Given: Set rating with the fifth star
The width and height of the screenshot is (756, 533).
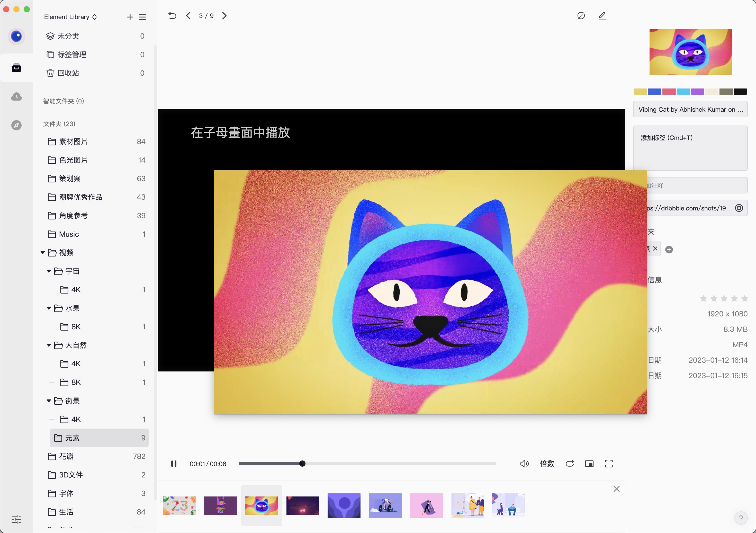Looking at the screenshot, I should click(x=744, y=298).
